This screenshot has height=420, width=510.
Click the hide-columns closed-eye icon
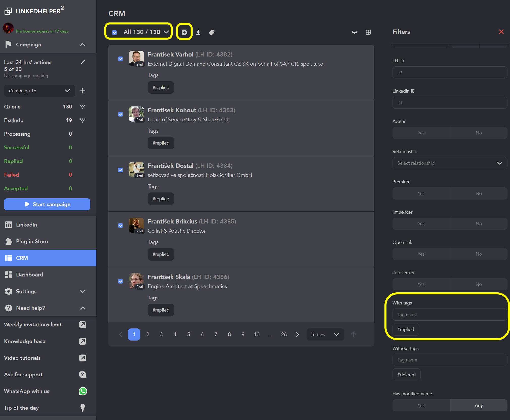click(x=355, y=32)
